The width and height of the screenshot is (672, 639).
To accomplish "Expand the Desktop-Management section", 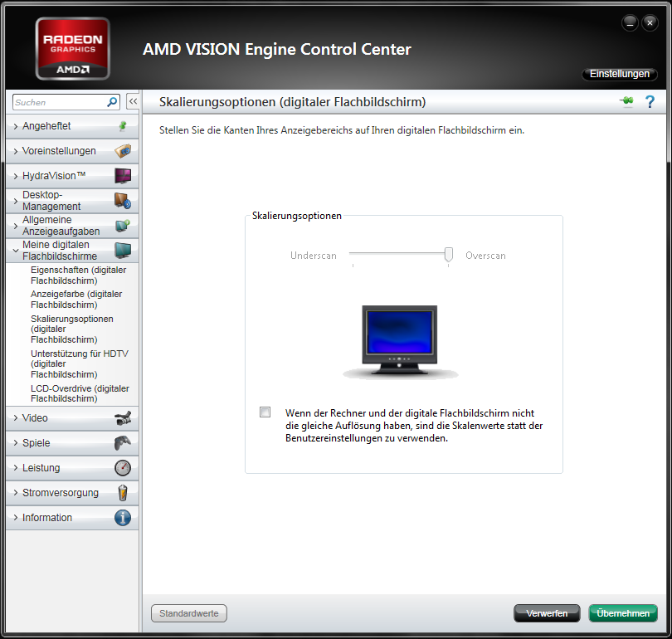I will pos(72,201).
